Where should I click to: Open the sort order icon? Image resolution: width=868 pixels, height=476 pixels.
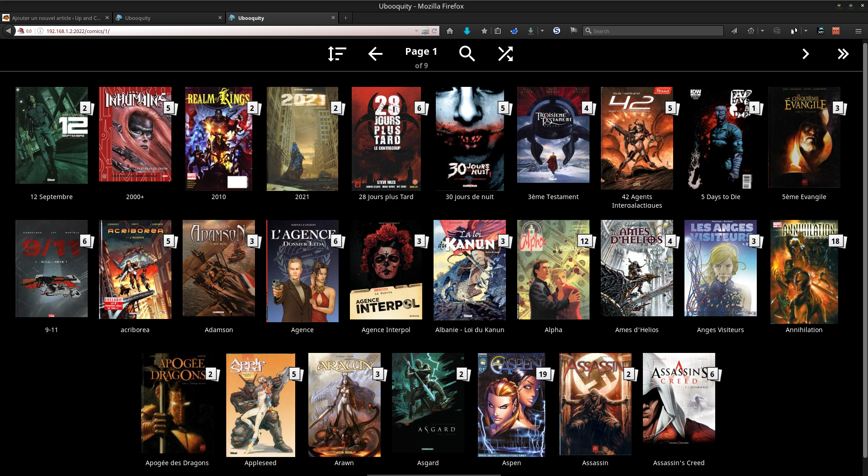(337, 54)
